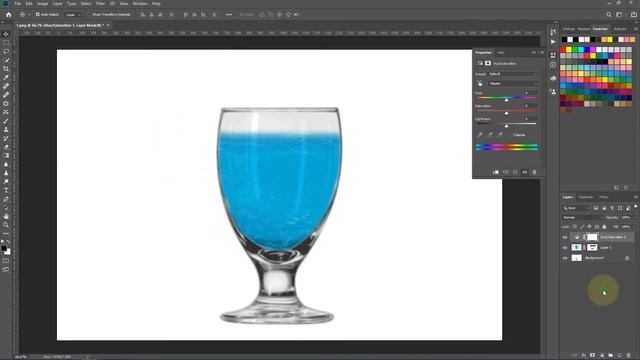Image resolution: width=640 pixels, height=360 pixels.
Task: Open the blend mode Normal dropdown
Action: [582, 218]
